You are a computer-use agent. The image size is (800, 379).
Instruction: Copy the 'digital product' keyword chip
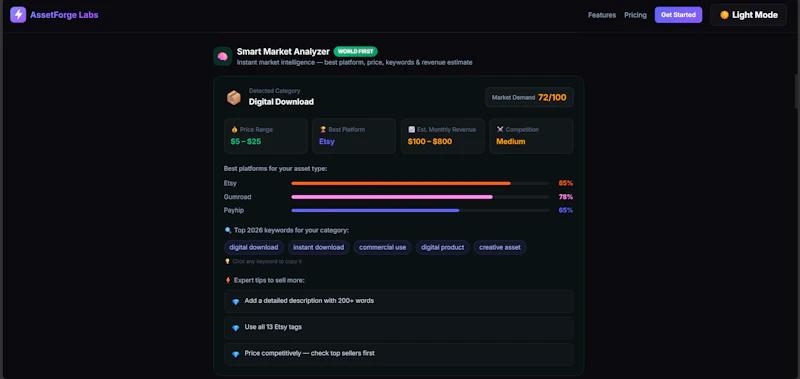[x=442, y=247]
